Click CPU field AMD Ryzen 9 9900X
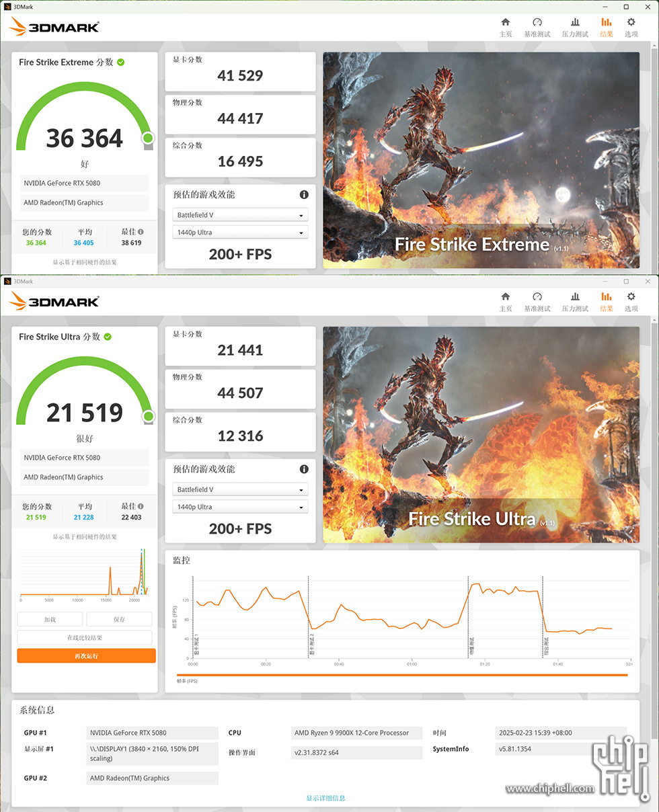 [357, 733]
